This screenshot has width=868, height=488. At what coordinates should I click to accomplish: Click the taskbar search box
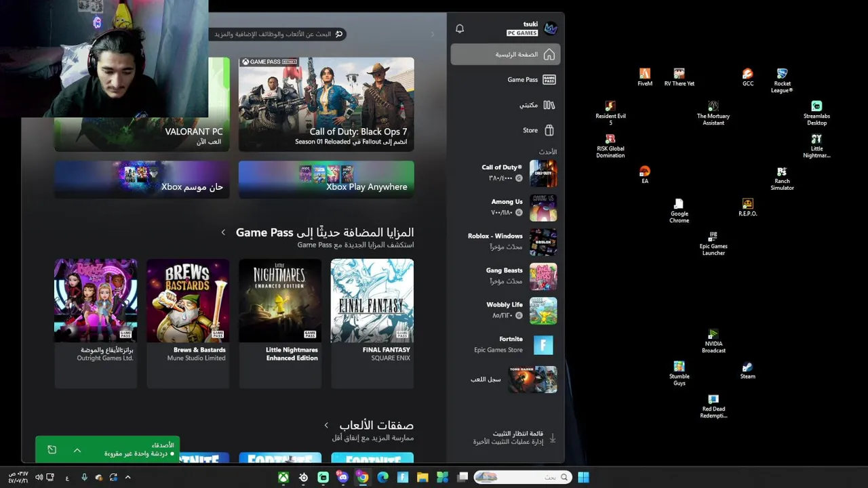(523, 477)
